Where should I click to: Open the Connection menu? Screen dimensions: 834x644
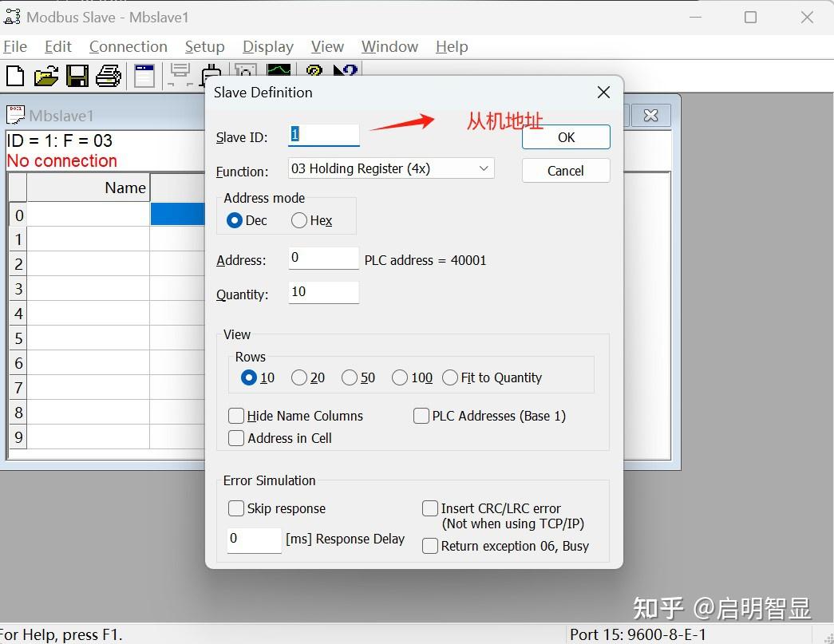(128, 46)
